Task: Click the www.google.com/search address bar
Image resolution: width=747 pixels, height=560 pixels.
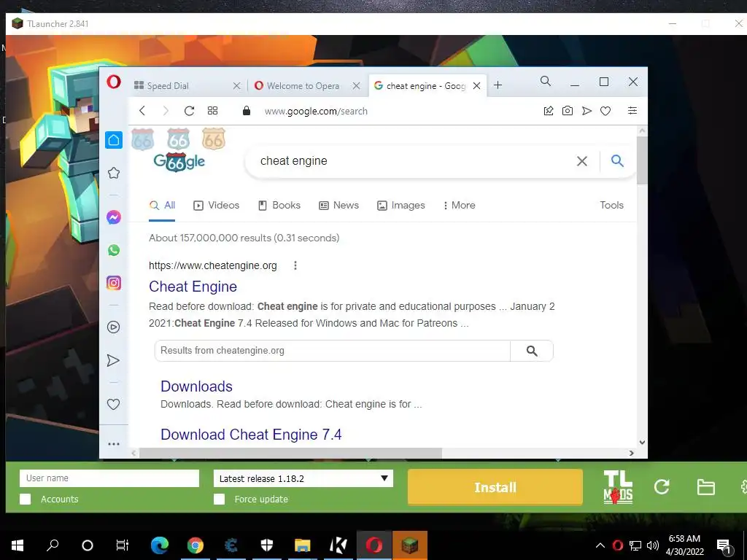Action: tap(316, 112)
